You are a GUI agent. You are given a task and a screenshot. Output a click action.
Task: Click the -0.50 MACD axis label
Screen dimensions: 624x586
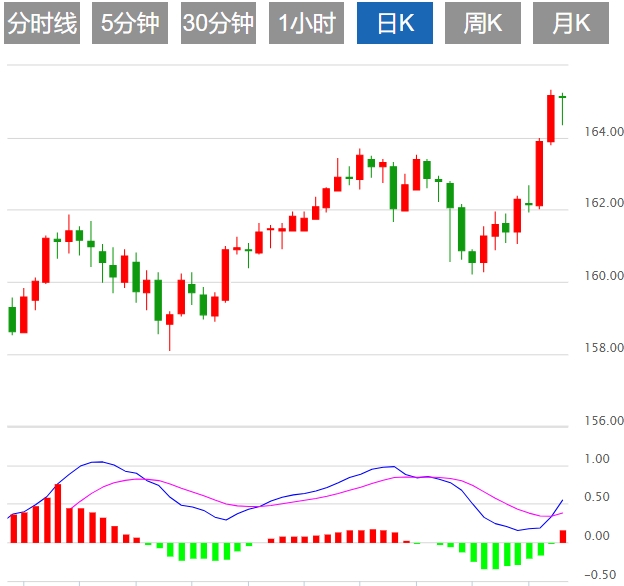coord(600,574)
